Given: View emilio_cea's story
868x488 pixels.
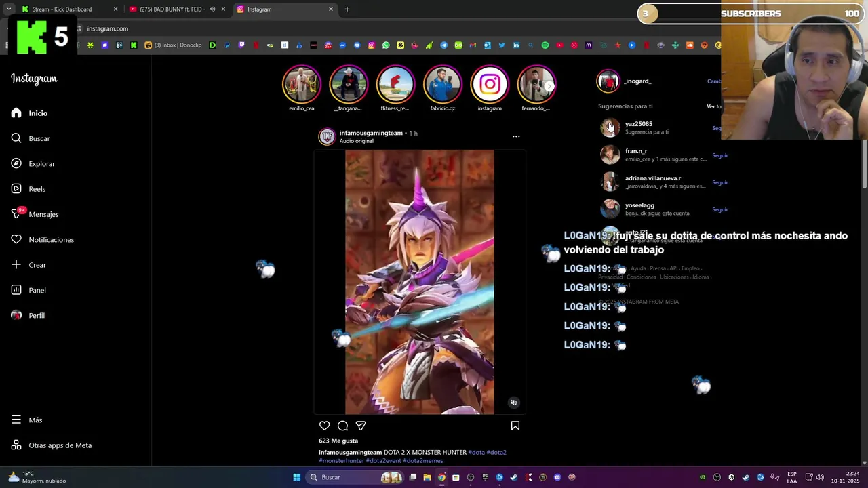Looking at the screenshot, I should 302,84.
